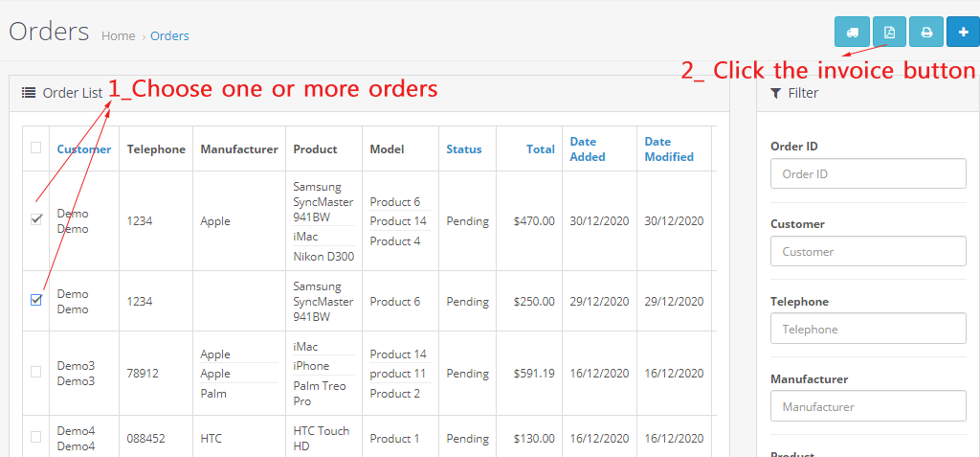Click the Order List panel list icon

point(28,93)
